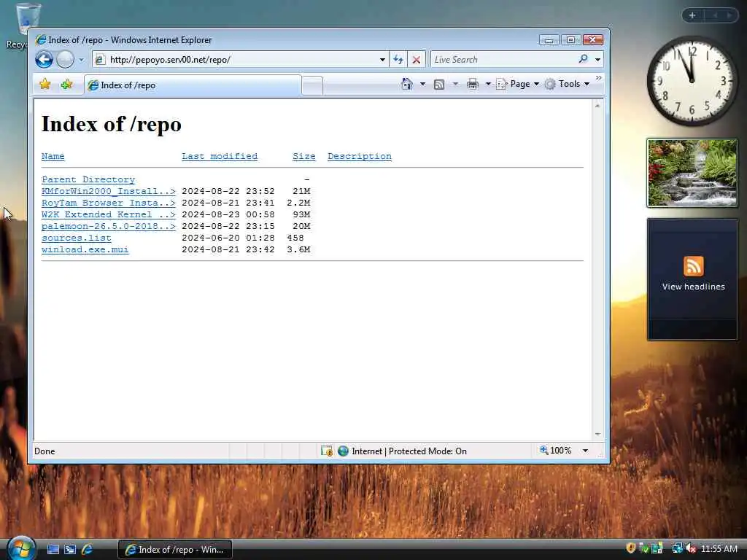Go back with the Back arrow button
Screen dimensions: 747x560
click(44, 60)
